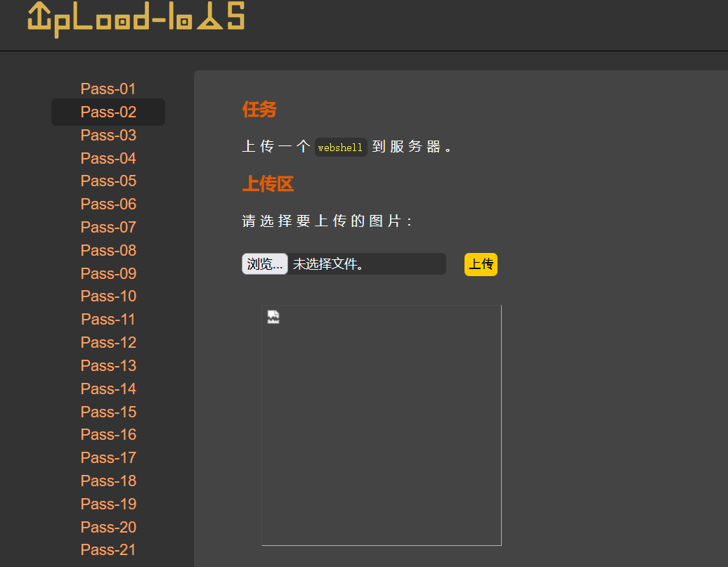Navigate to Pass-05
The height and width of the screenshot is (567, 728).
[x=108, y=181]
